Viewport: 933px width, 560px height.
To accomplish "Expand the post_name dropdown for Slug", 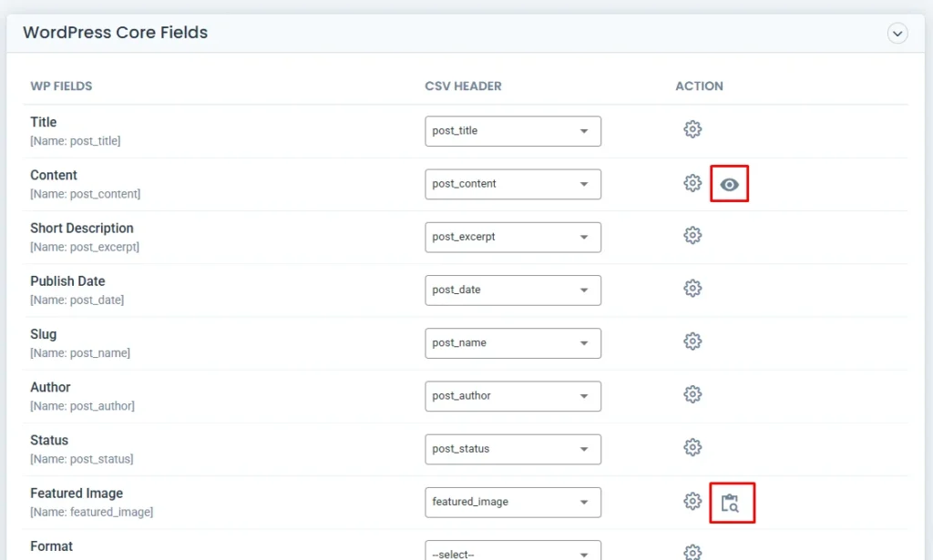I will pos(512,343).
